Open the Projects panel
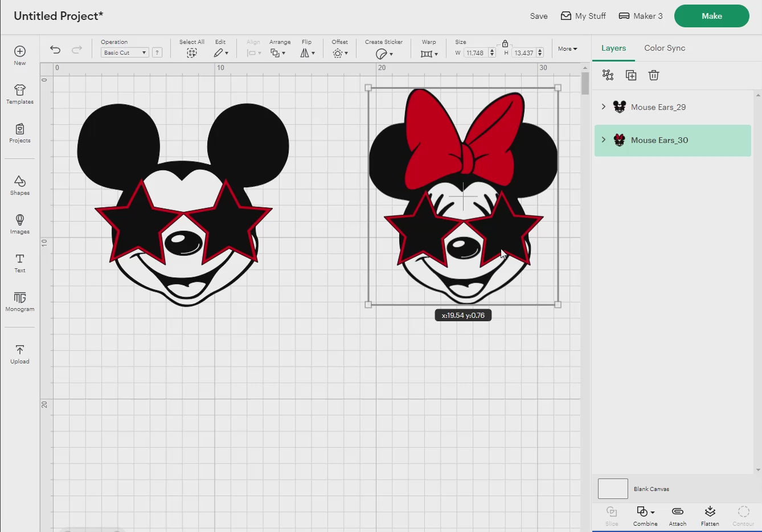Screen dimensions: 762x532 pos(20,133)
